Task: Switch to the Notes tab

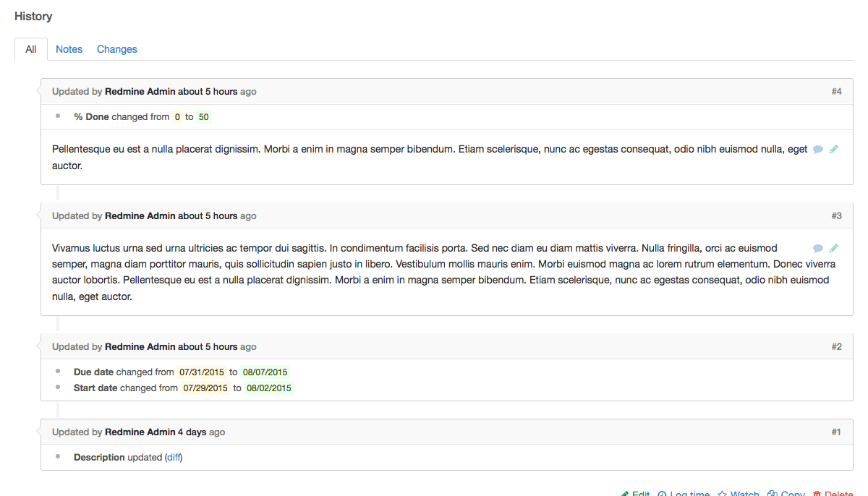Action: click(x=69, y=49)
